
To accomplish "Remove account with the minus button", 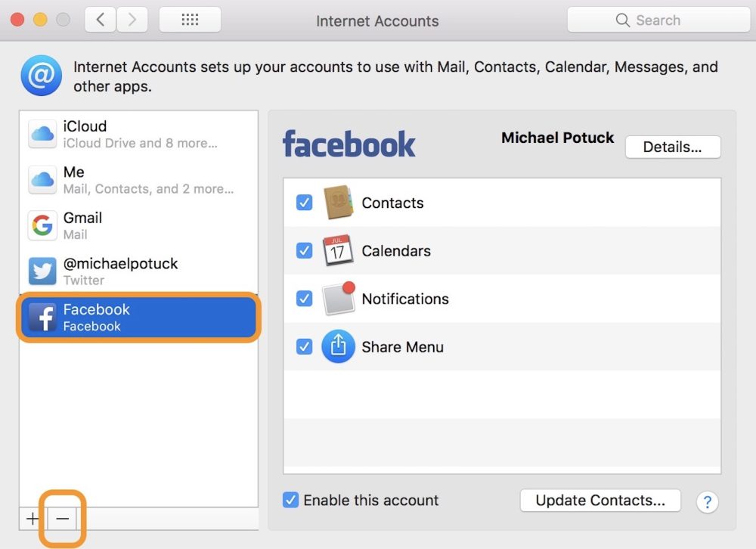I will (62, 519).
